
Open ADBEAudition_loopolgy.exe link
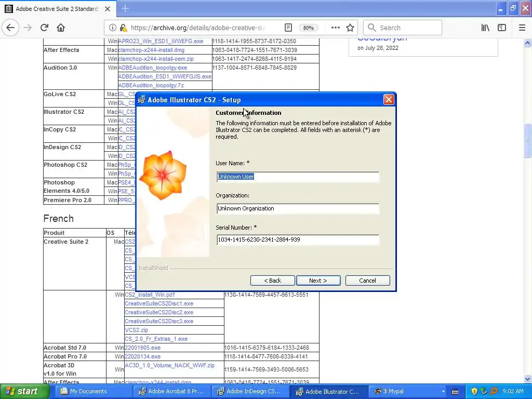pyautogui.click(x=152, y=68)
